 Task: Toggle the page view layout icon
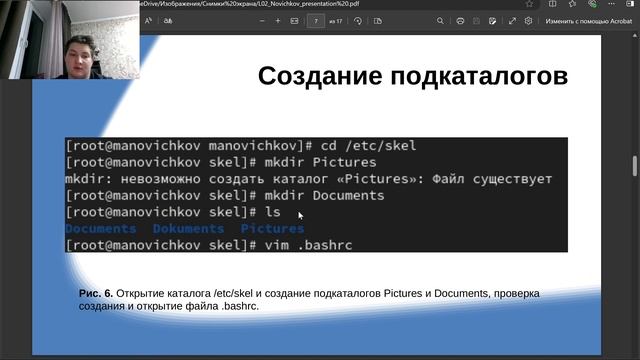click(378, 21)
